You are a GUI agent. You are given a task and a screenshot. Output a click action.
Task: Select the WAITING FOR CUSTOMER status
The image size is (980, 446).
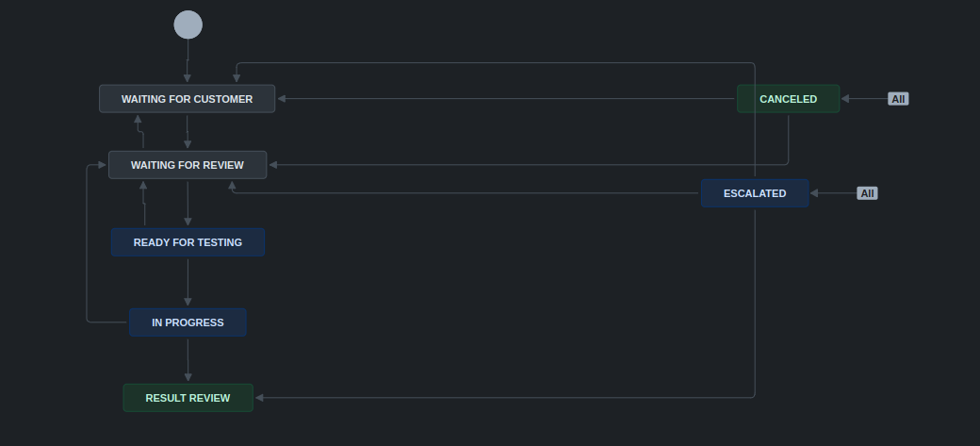click(x=187, y=99)
